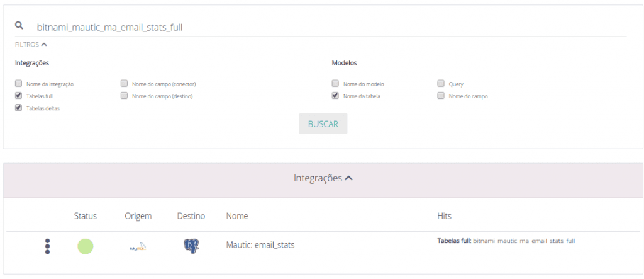Tick the Query filter checkbox
Image resolution: width=644 pixels, height=279 pixels.
pos(441,83)
